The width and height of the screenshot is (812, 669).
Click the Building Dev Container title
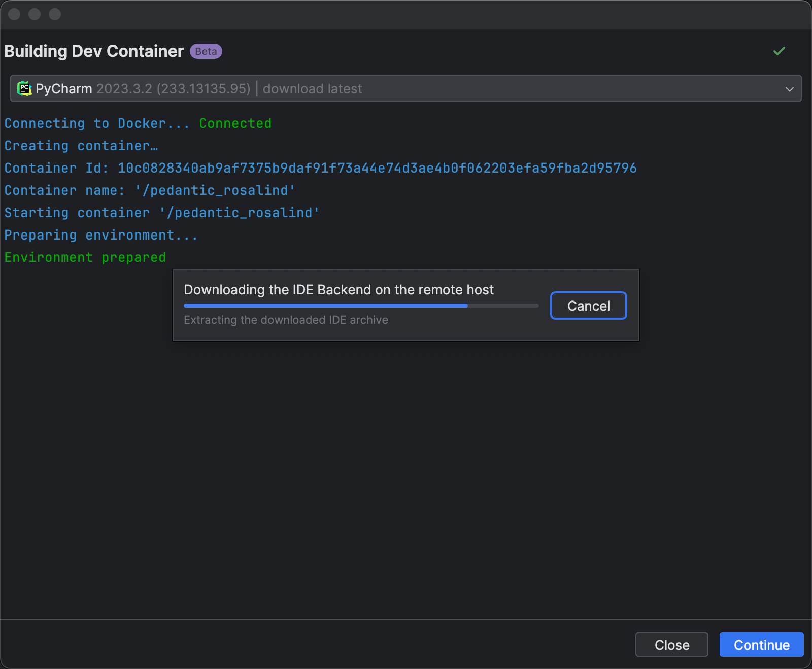[93, 51]
